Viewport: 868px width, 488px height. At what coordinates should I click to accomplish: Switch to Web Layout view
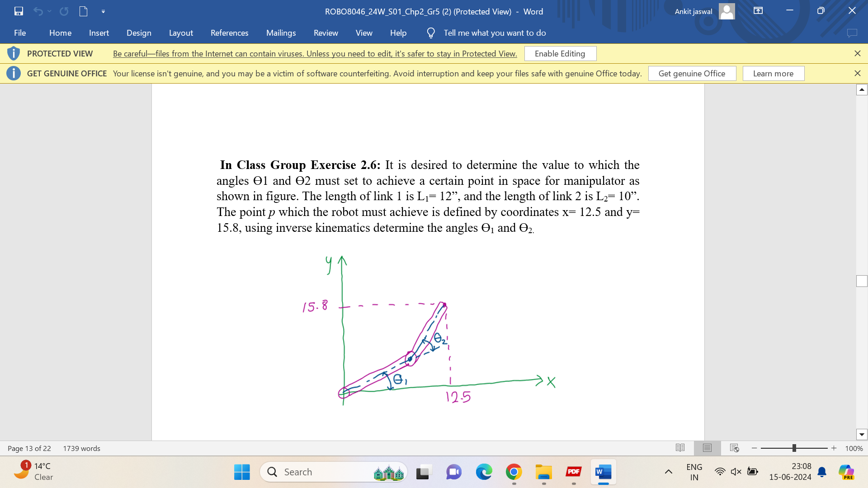pyautogui.click(x=733, y=448)
